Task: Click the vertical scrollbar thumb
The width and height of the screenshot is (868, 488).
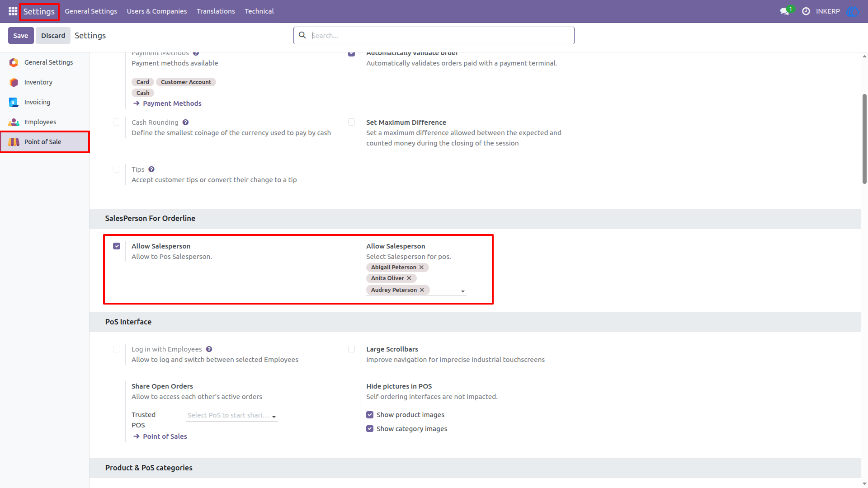Action: (x=864, y=139)
